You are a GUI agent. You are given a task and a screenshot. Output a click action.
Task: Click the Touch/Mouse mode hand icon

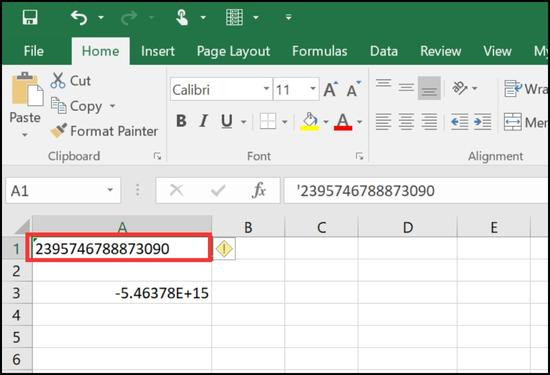tap(182, 17)
